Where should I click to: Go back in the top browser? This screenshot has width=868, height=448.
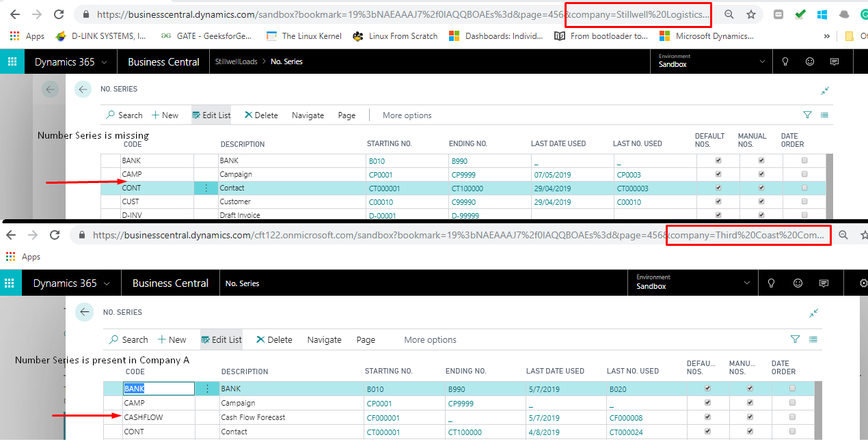point(16,14)
